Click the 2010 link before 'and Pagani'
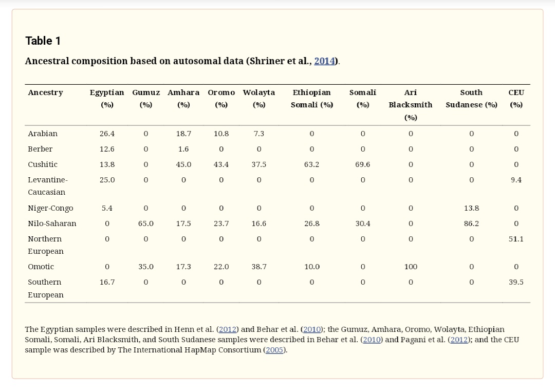 pyautogui.click(x=372, y=340)
